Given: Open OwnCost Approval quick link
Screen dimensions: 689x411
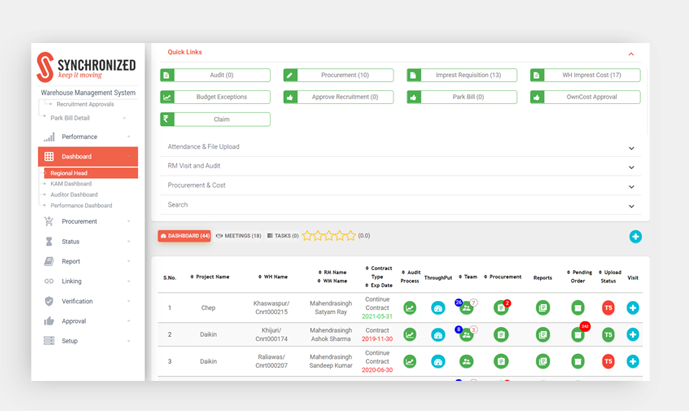Looking at the screenshot, I should coord(585,97).
